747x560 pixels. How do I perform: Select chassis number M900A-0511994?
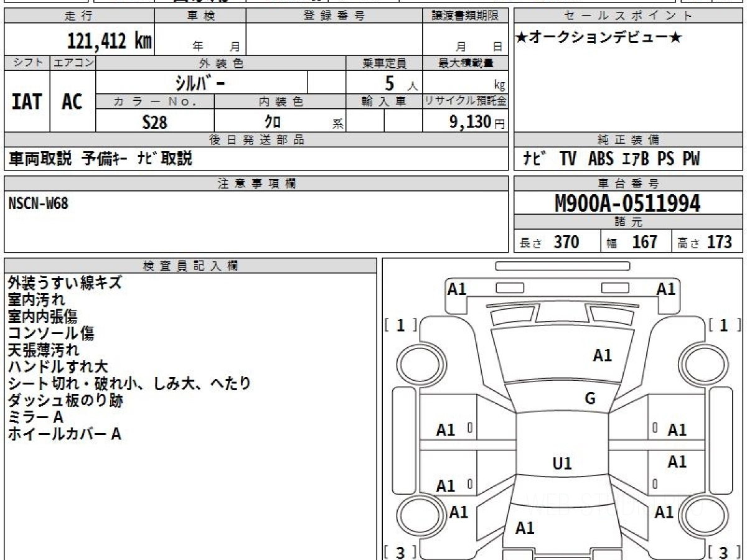tap(627, 203)
